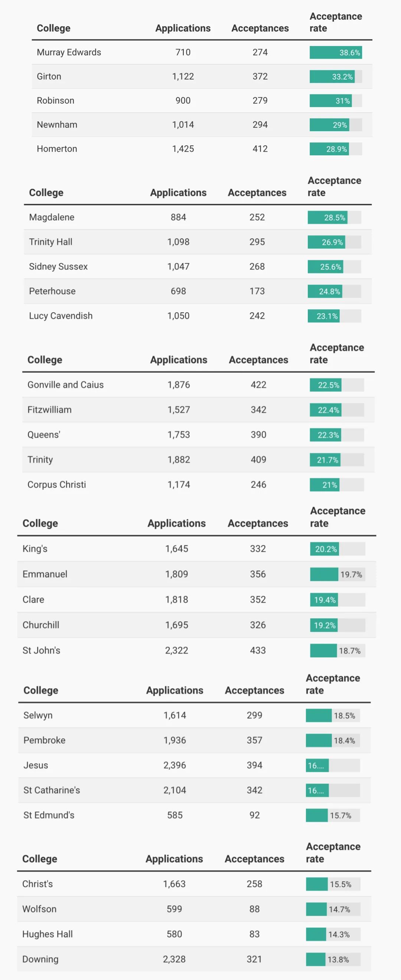Select Emmanuel 19.7% rate label
Viewport: 401px width, 980px height.
point(351,575)
